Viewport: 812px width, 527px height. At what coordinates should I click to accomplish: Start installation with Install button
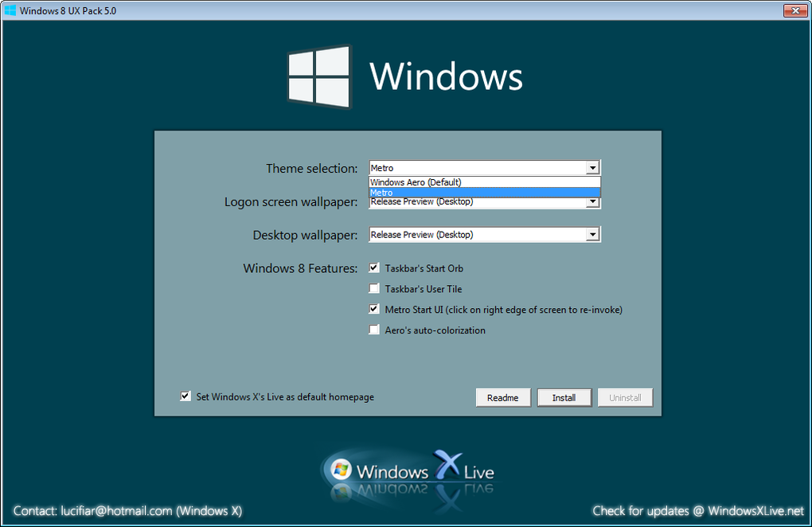(564, 397)
